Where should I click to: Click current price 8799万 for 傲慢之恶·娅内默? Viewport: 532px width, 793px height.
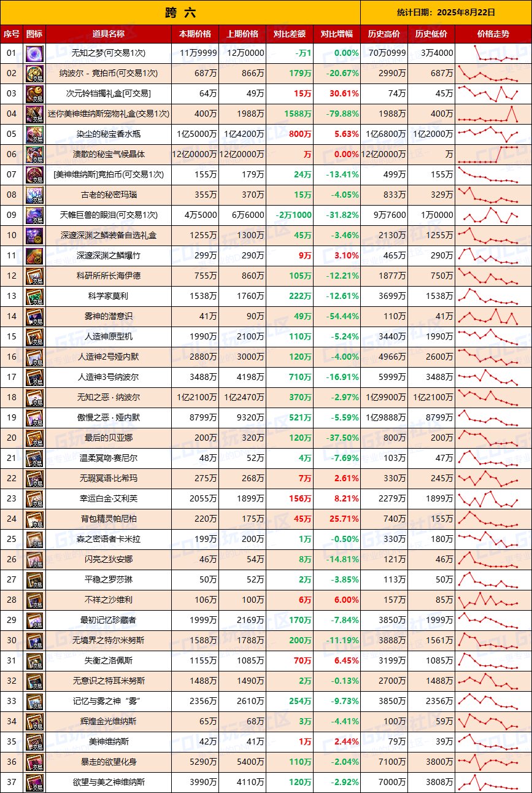[203, 418]
